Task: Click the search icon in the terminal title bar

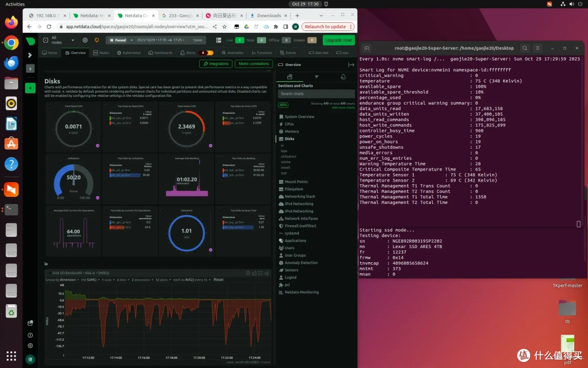Action: coord(524,48)
